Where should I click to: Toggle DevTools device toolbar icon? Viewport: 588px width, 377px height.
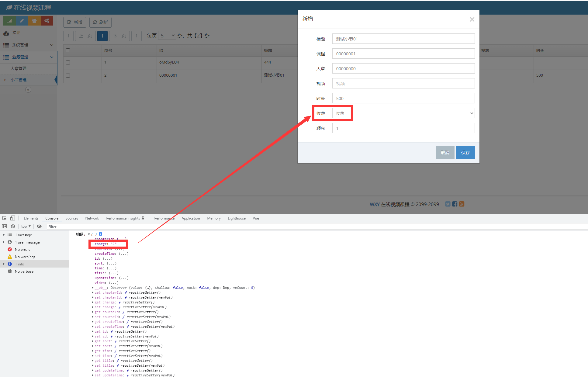pyautogui.click(x=12, y=218)
